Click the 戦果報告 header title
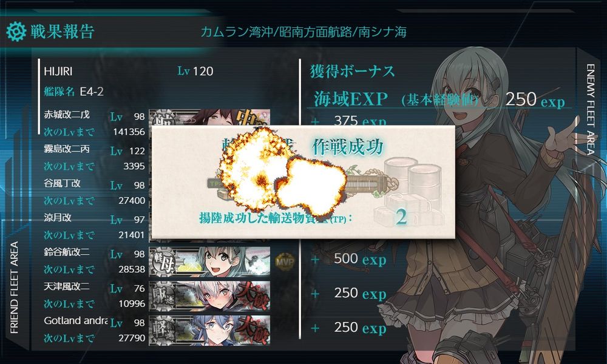The width and height of the screenshot is (607, 364). coord(63,32)
